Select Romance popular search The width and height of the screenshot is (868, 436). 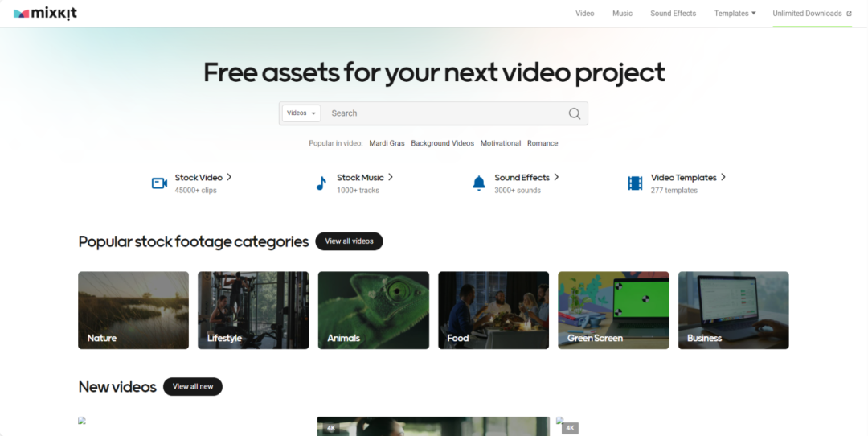pyautogui.click(x=542, y=143)
